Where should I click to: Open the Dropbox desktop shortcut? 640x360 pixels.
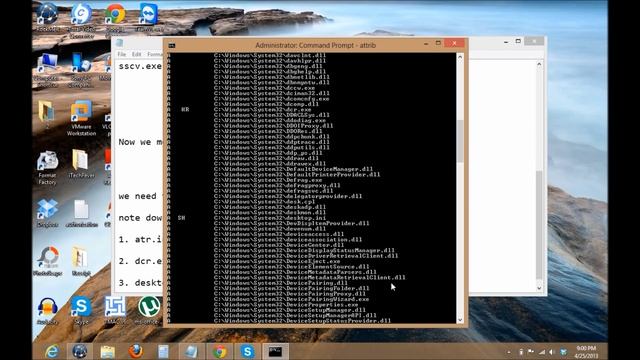pyautogui.click(x=47, y=209)
